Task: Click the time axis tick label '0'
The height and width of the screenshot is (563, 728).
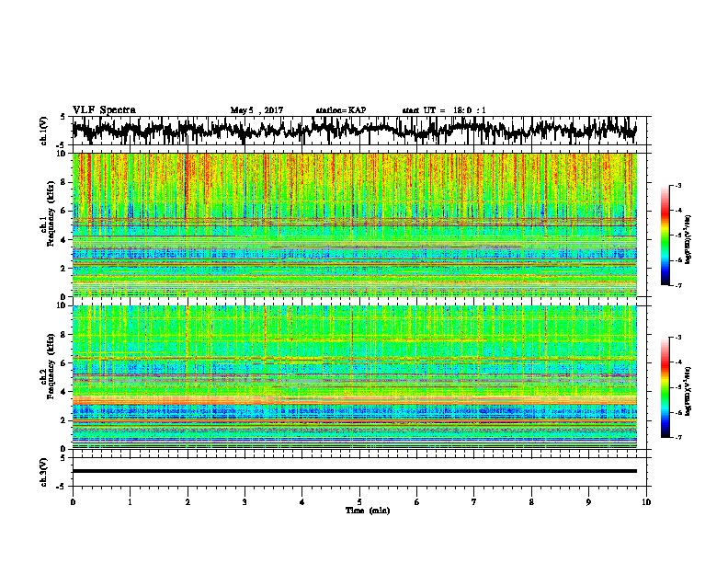Action: click(x=73, y=501)
